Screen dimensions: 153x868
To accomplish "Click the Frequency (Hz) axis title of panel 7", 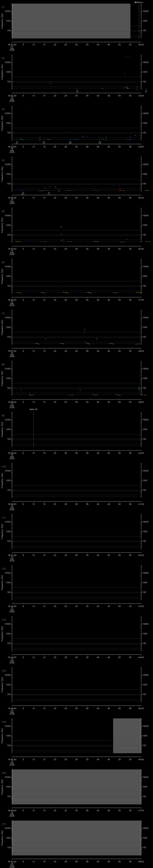I will tap(2, 327).
